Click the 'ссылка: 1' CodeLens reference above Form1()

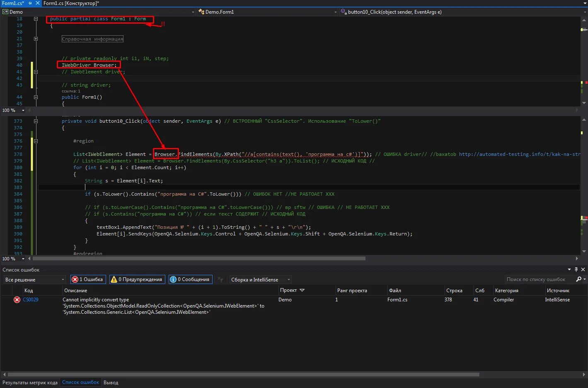pyautogui.click(x=71, y=91)
